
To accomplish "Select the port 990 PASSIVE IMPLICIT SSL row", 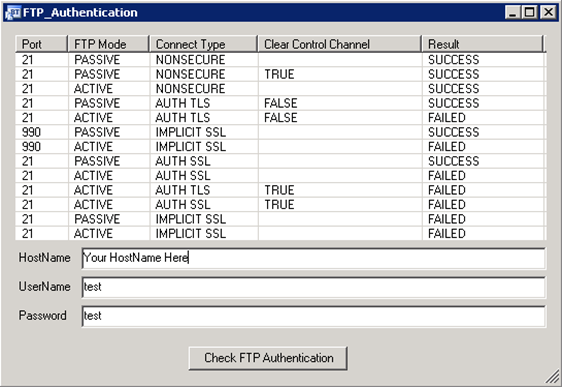I will point(280,132).
